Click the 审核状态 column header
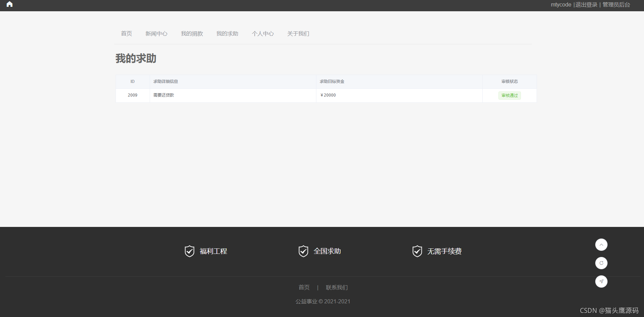 (x=510, y=82)
